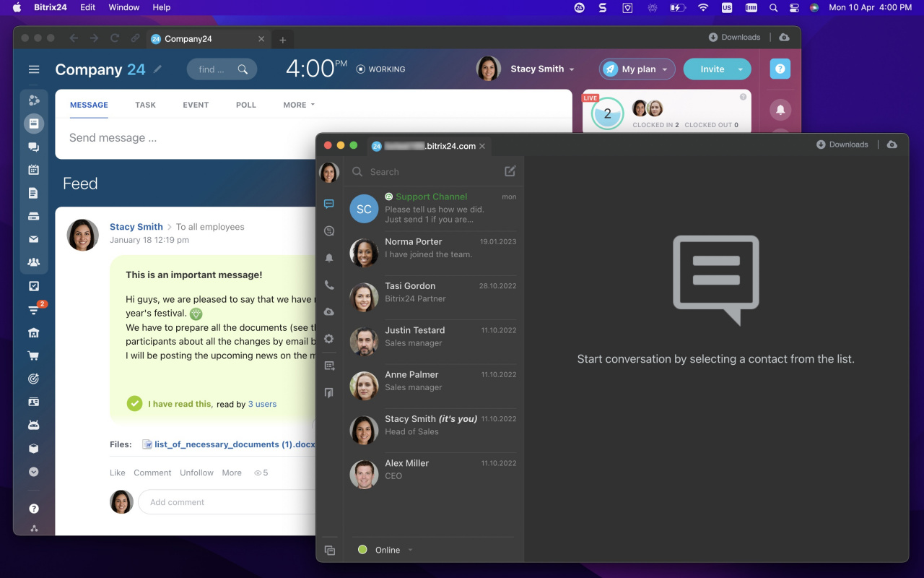Open the channels speech icon in messenger sidebar
This screenshot has height=578, width=924.
click(x=329, y=231)
